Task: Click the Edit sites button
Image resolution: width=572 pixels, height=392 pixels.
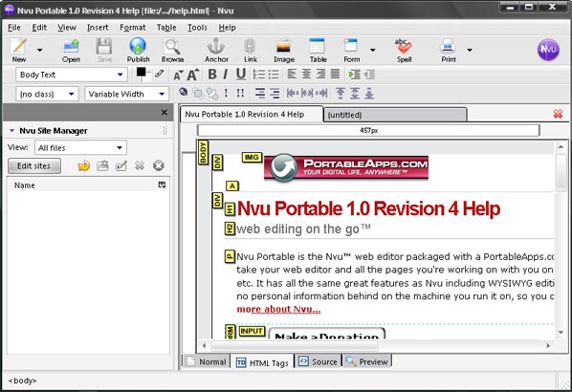Action: tap(33, 166)
